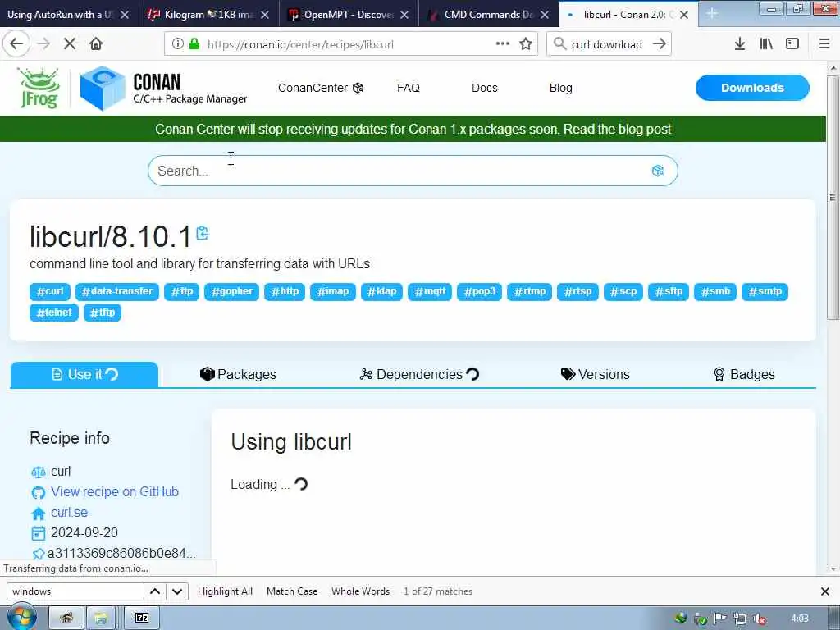This screenshot has height=630, width=840.
Task: Click the muted volume icon in the system tray
Action: click(x=760, y=619)
